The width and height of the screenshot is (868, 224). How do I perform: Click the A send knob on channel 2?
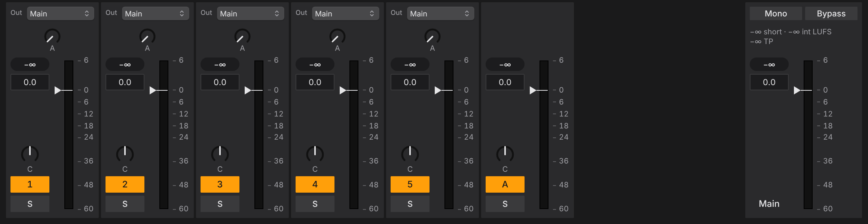[147, 37]
